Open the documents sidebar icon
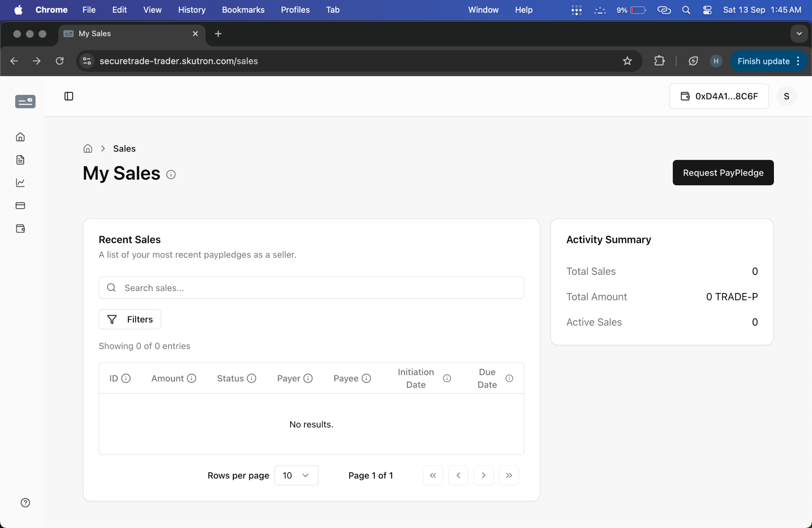812x528 pixels. (x=20, y=160)
